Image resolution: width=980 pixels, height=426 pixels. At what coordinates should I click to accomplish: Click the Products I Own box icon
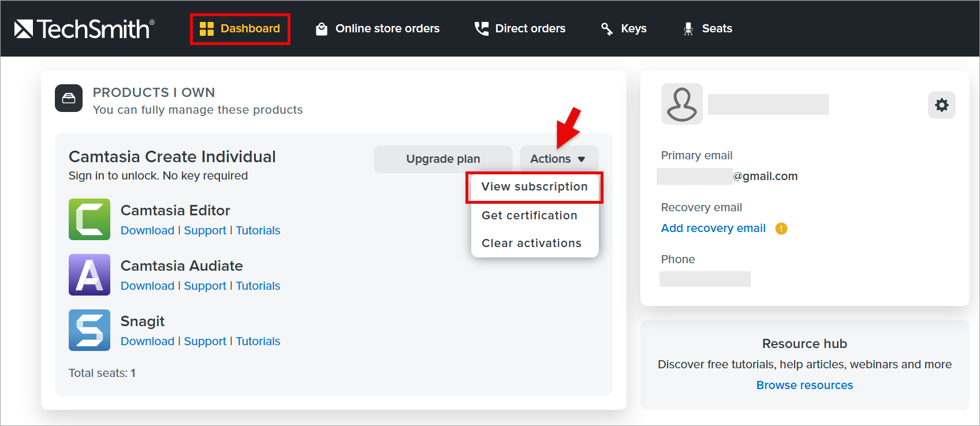click(69, 98)
